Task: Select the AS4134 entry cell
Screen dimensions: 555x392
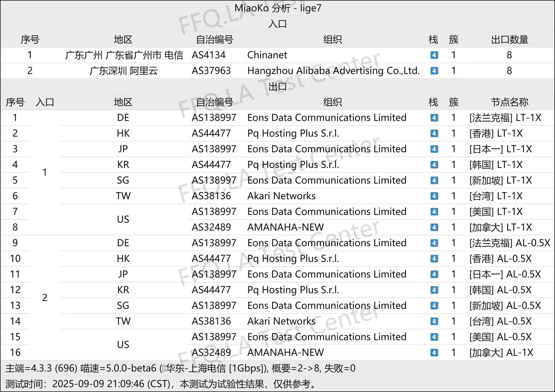Action: click(x=208, y=55)
